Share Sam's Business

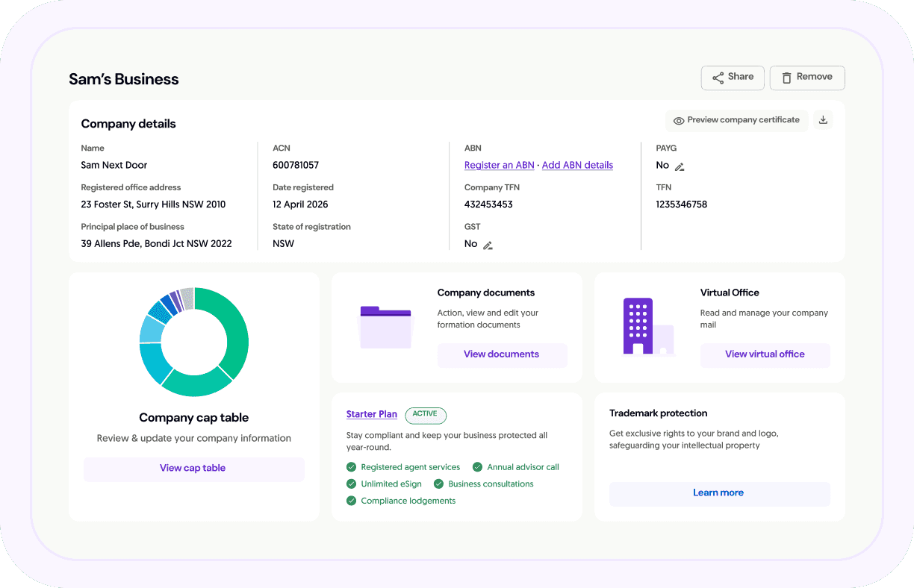732,78
